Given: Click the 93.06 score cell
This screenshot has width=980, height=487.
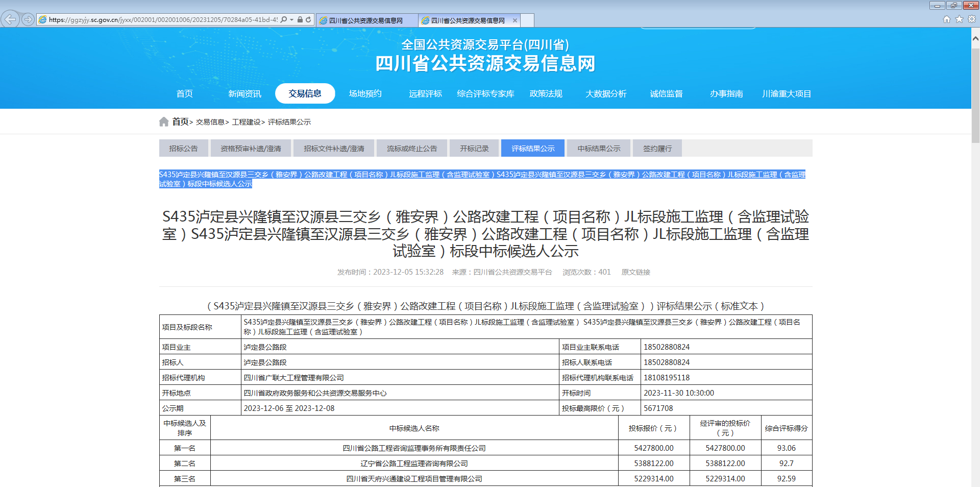Looking at the screenshot, I should (x=787, y=448).
